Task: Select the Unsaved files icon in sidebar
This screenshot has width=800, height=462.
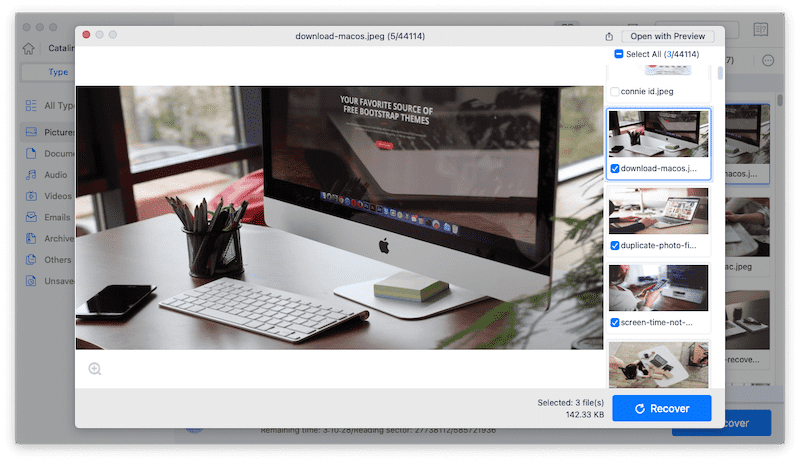Action: click(31, 281)
